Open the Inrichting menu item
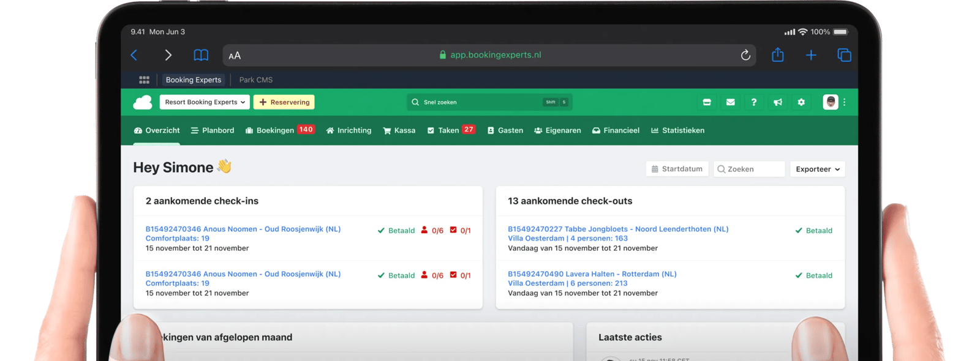 [349, 130]
